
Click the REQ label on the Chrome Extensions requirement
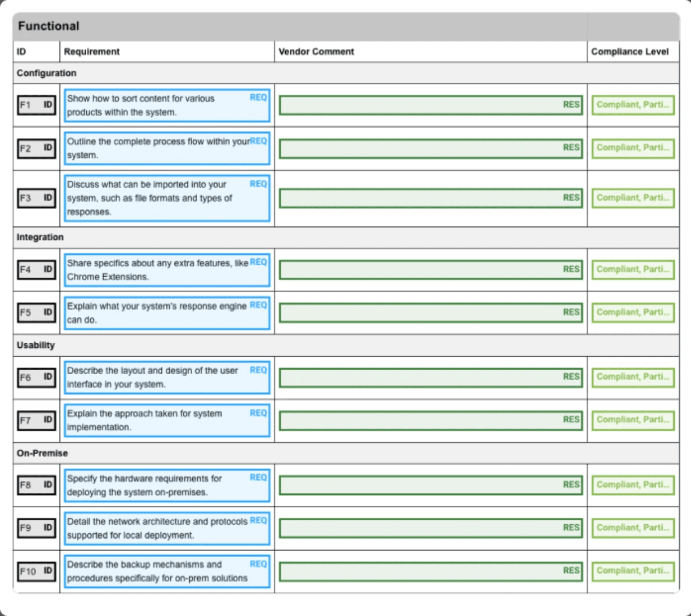(259, 260)
